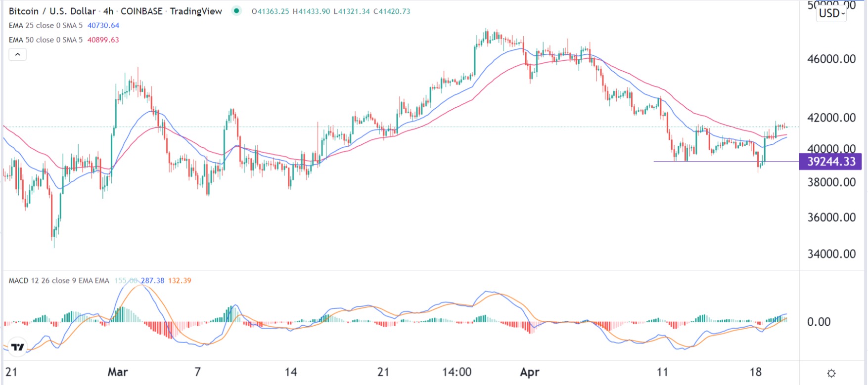Click the blue EMA 25 value 40730.64
Screen dimensions: 868x385
(x=103, y=26)
